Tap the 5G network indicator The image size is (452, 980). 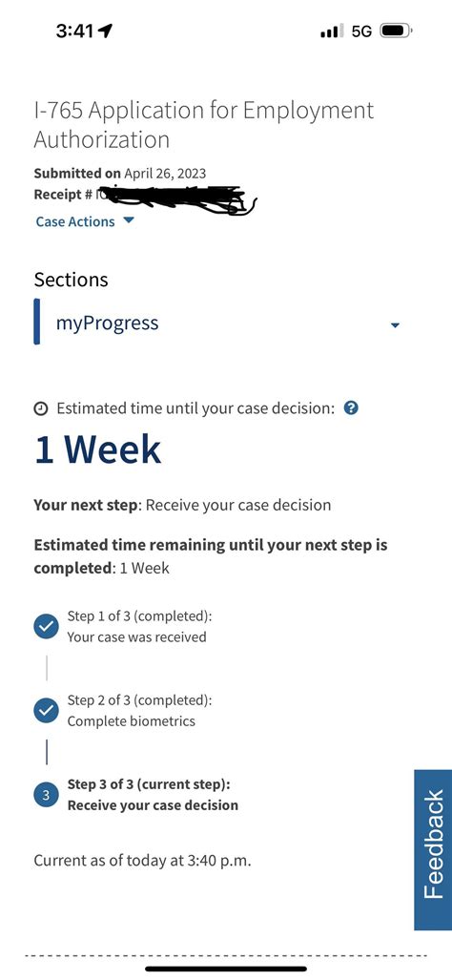pos(361,31)
